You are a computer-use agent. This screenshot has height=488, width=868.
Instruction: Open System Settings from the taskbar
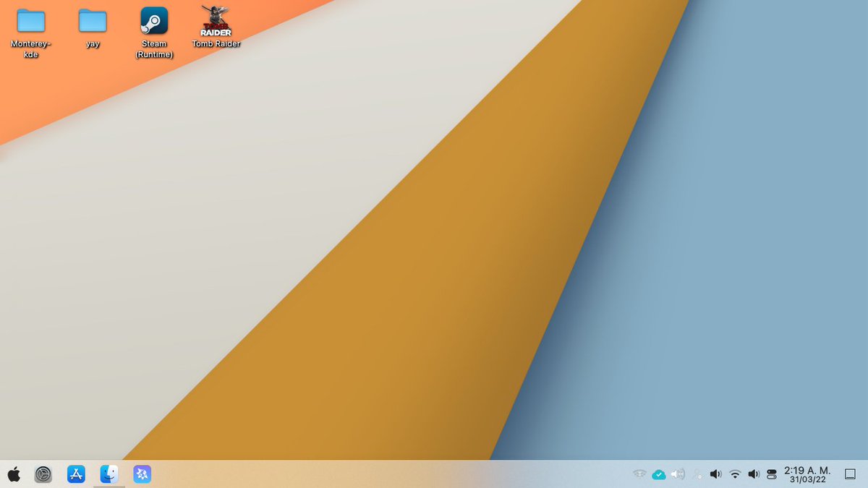click(x=43, y=474)
